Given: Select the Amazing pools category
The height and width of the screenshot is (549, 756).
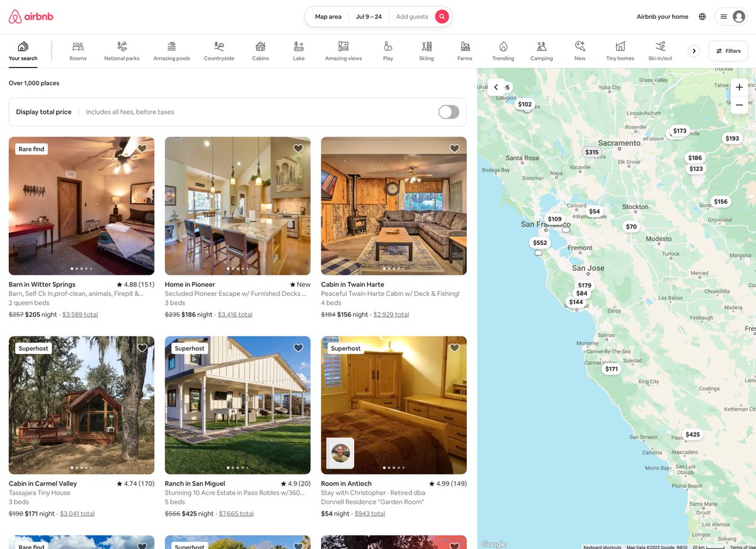Looking at the screenshot, I should click(171, 51).
